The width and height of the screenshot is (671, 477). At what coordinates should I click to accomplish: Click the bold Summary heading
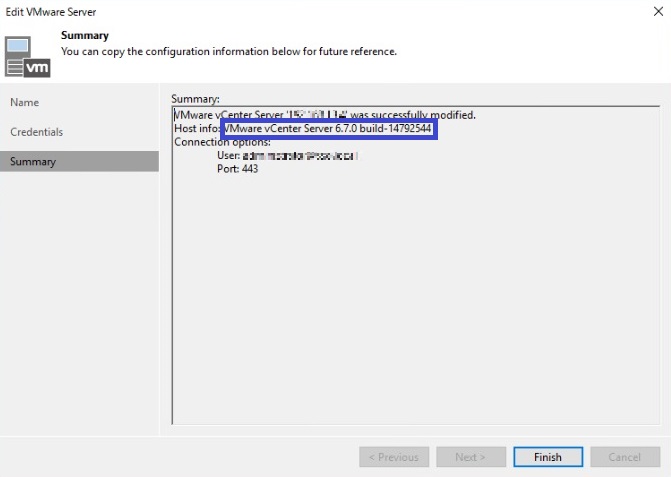click(85, 35)
